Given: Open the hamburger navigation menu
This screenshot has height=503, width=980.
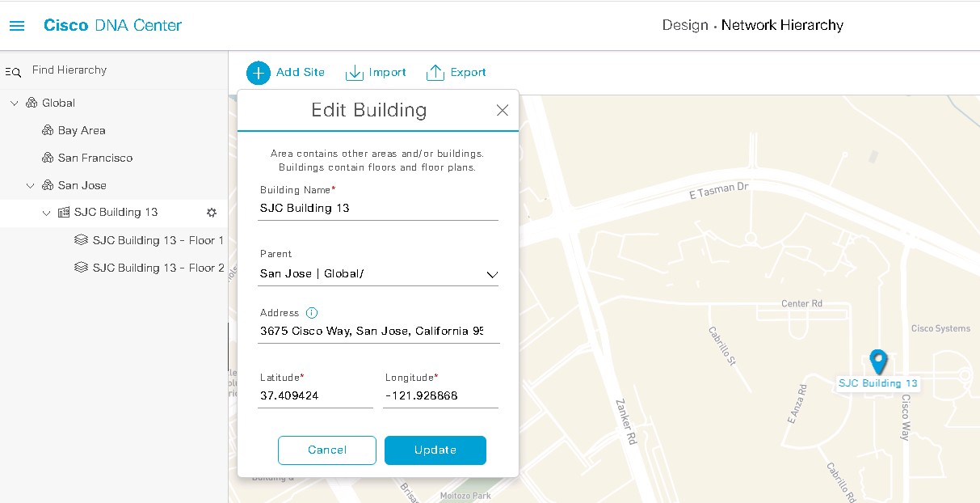Looking at the screenshot, I should 17,26.
